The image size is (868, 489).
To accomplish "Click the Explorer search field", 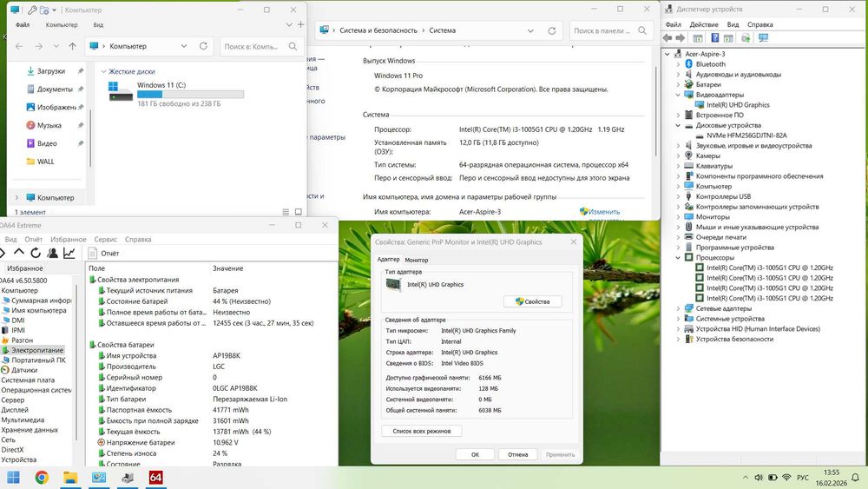I will [x=262, y=47].
